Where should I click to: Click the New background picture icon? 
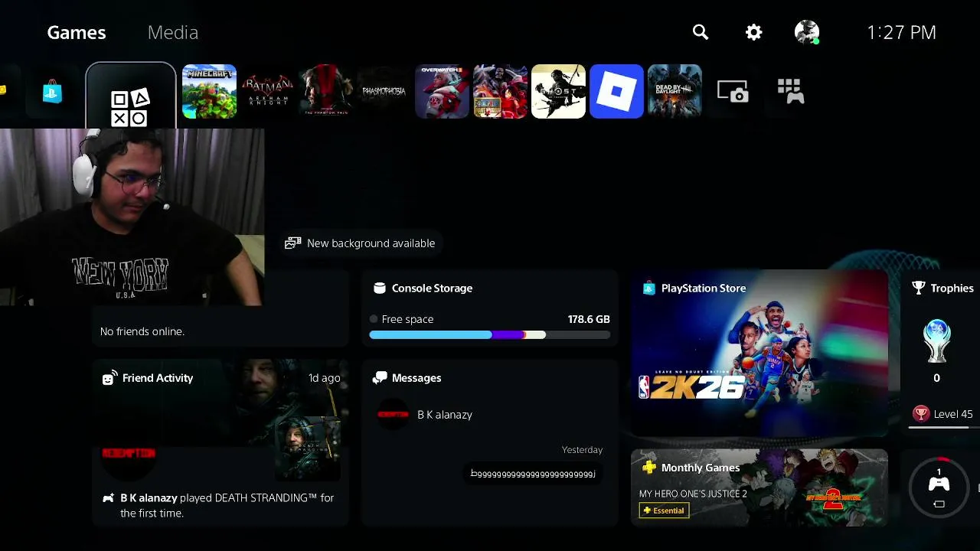click(x=292, y=243)
